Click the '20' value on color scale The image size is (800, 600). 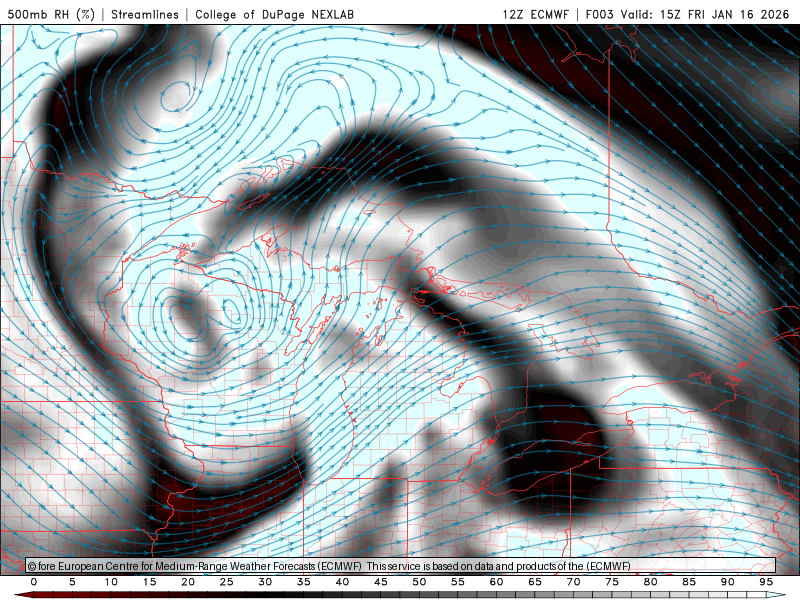(188, 582)
